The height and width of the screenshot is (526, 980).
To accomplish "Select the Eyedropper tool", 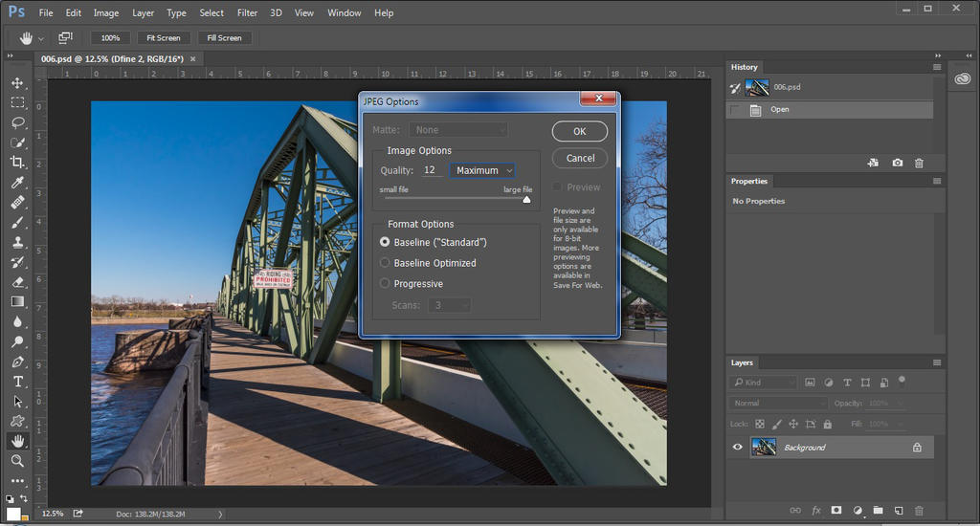I will [17, 183].
